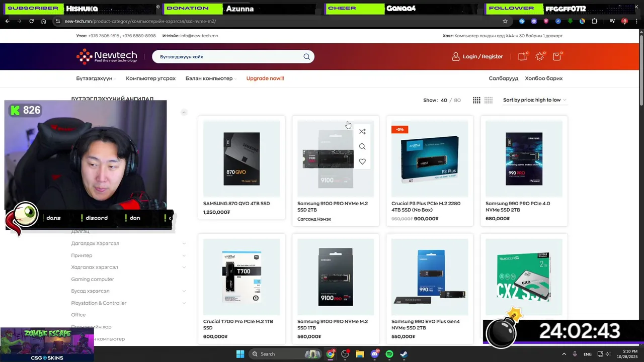This screenshot has height=362, width=644.
Task: Open Spotify from the taskbar
Action: click(389, 354)
